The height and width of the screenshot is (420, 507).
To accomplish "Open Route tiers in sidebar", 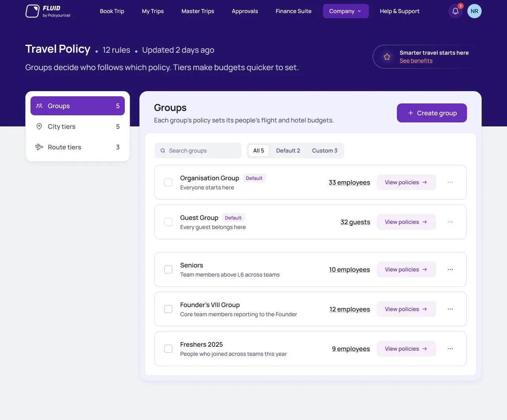I will (x=78, y=147).
